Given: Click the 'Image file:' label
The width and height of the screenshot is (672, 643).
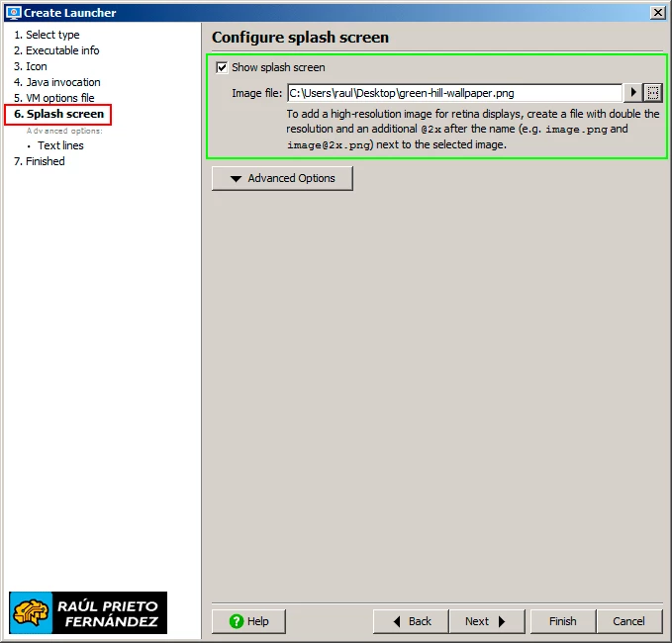Looking at the screenshot, I should tap(256, 93).
